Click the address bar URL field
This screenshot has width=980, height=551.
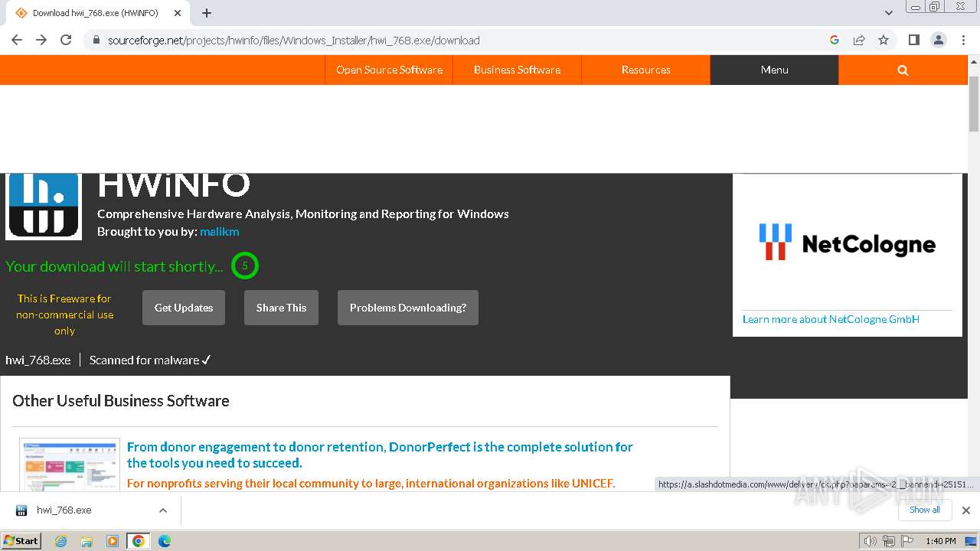click(x=459, y=41)
